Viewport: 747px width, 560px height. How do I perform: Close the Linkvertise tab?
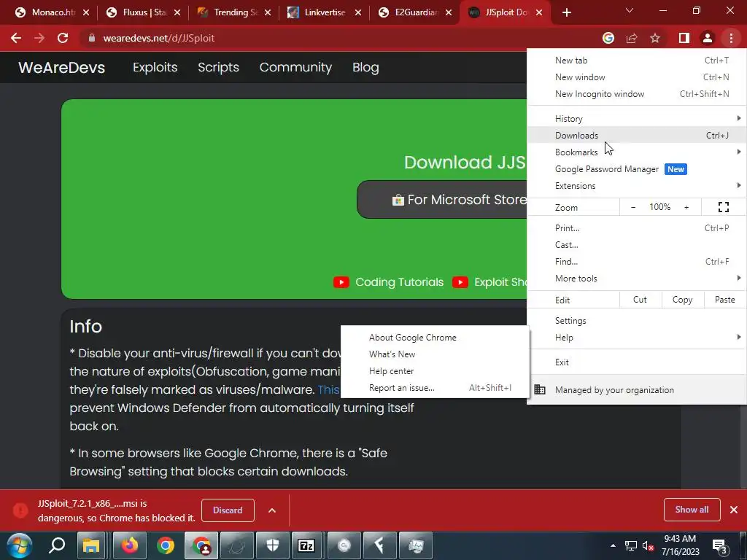pos(358,13)
